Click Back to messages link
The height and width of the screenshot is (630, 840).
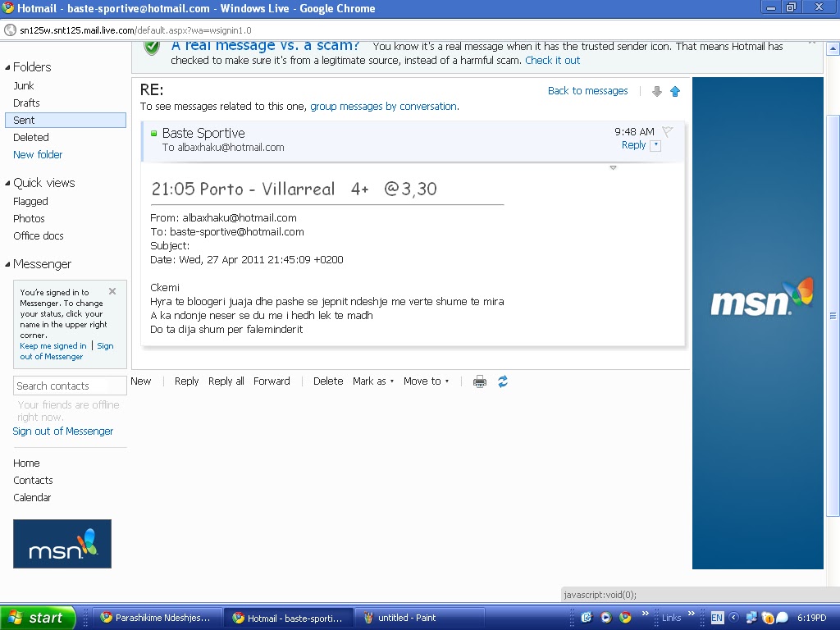point(587,91)
